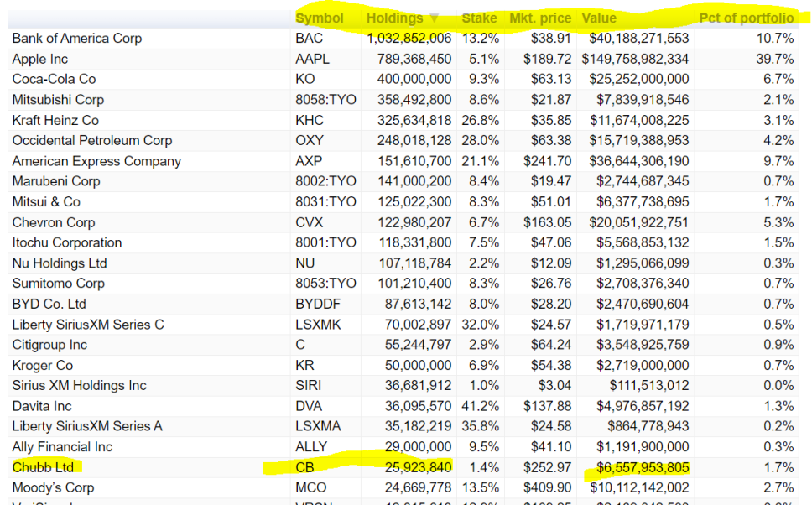Select the 8058:TYO ticker symbol
Image resolution: width=812 pixels, height=505 pixels.
pos(325,100)
